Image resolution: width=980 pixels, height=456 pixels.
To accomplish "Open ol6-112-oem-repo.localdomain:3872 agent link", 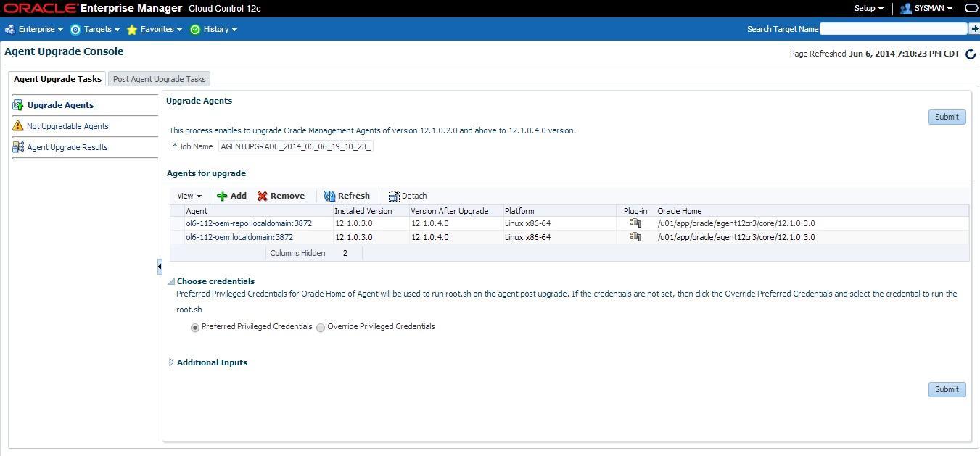I will tap(249, 223).
